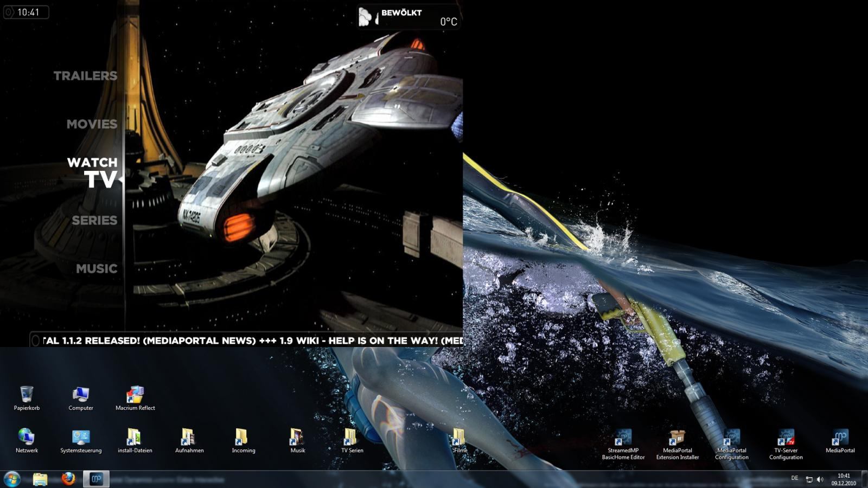Screen dimensions: 868x488
Task: Launch MediaPortal Configuration shortcut
Action: [x=732, y=444]
